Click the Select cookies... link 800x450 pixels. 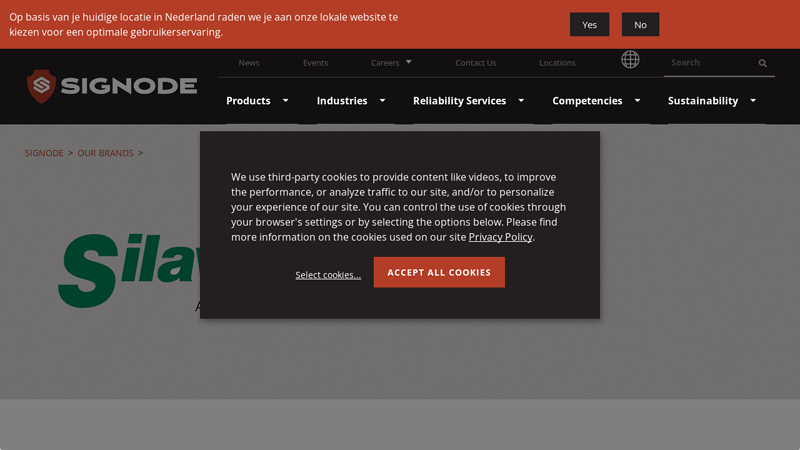click(328, 274)
